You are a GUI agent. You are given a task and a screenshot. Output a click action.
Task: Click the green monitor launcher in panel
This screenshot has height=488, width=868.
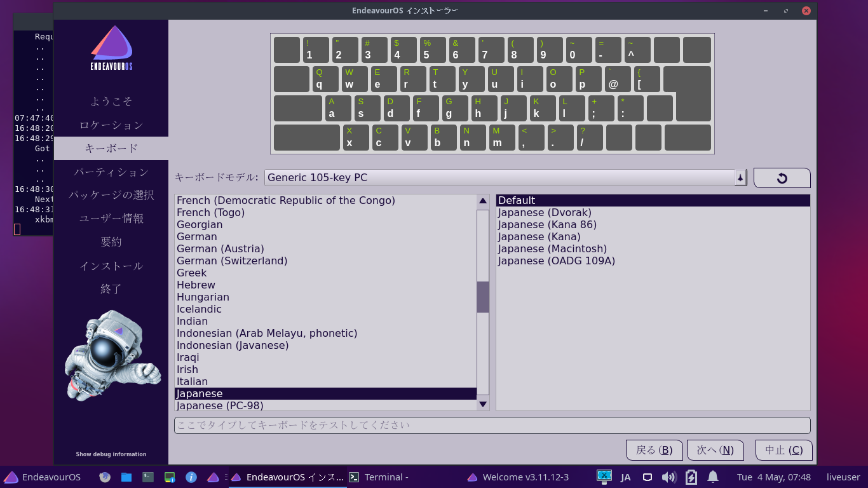tap(170, 477)
